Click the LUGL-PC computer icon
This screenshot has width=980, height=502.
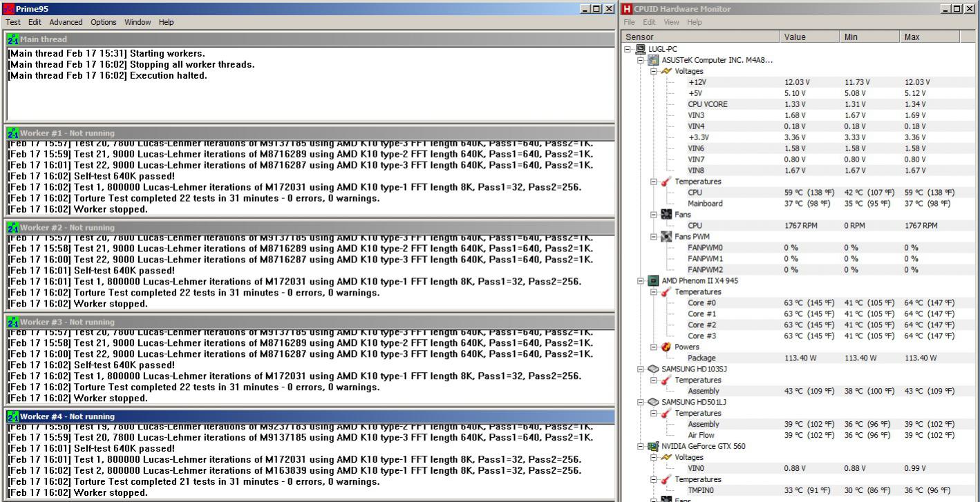[x=641, y=49]
